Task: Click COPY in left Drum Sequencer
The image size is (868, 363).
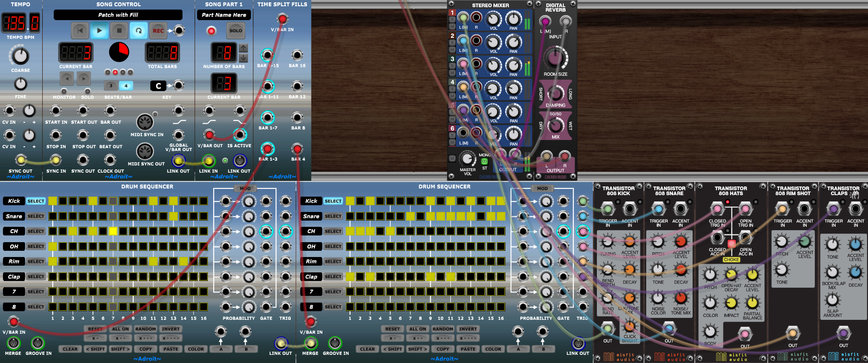Action: (x=146, y=349)
